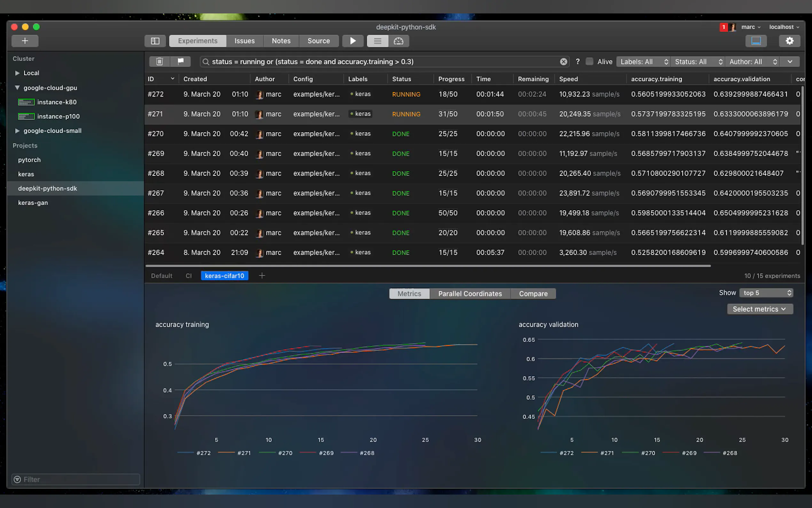Click the flag icon above the experiment list
Screen dimensions: 812x508
coord(181,61)
